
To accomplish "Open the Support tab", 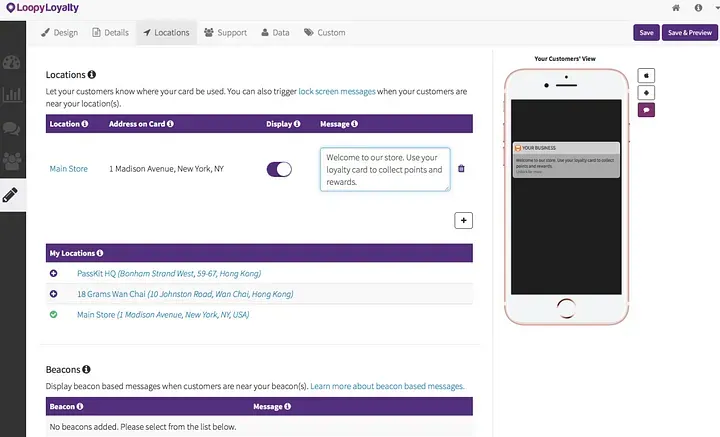I will 225,33.
